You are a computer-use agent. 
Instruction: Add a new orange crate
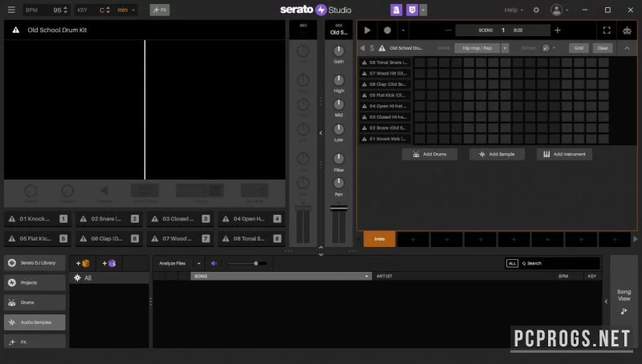coord(83,264)
